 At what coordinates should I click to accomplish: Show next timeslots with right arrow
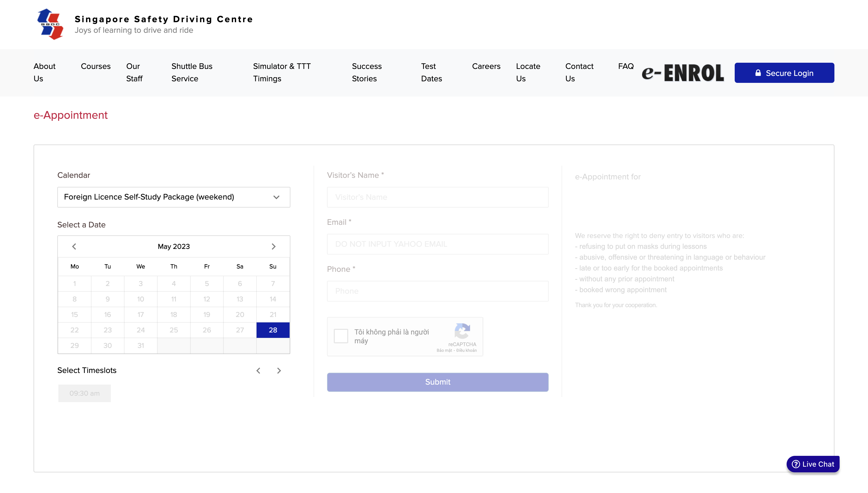pos(279,371)
